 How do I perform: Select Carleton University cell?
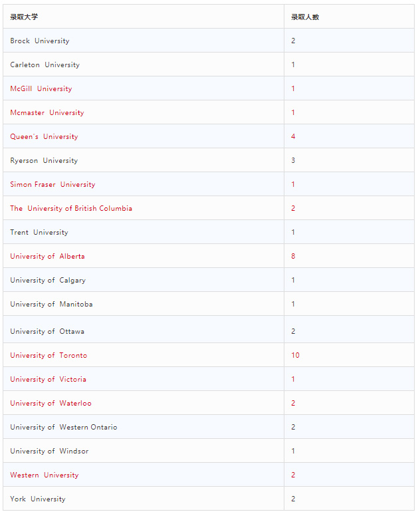[144, 64]
